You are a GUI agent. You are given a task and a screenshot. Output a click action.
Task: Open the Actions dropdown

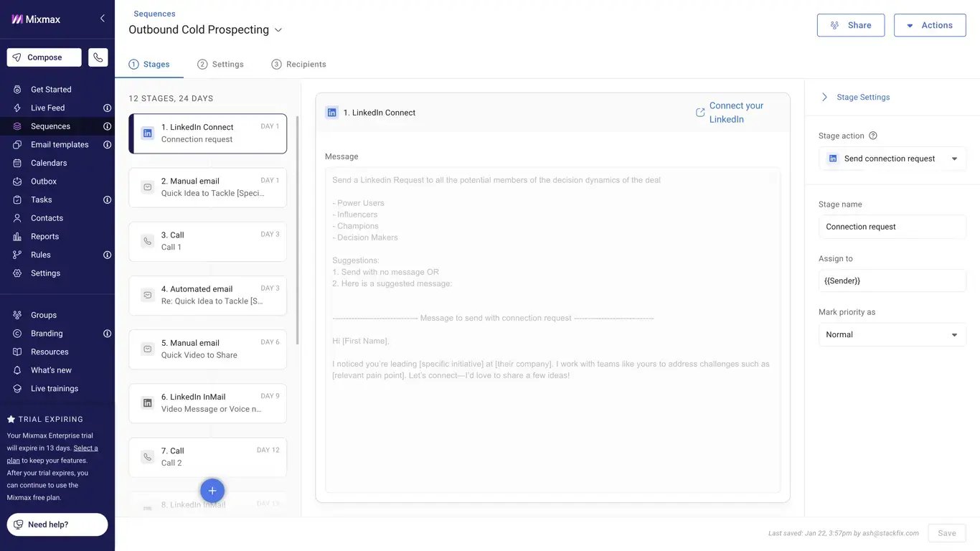(x=930, y=25)
